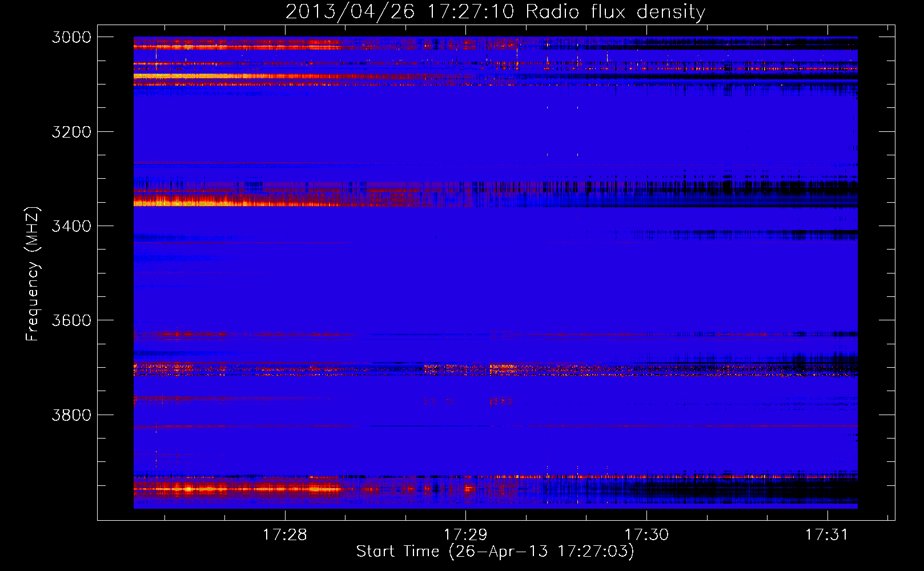Click the 3200 frequency tick label
The width and height of the screenshot is (924, 571).
(x=71, y=132)
